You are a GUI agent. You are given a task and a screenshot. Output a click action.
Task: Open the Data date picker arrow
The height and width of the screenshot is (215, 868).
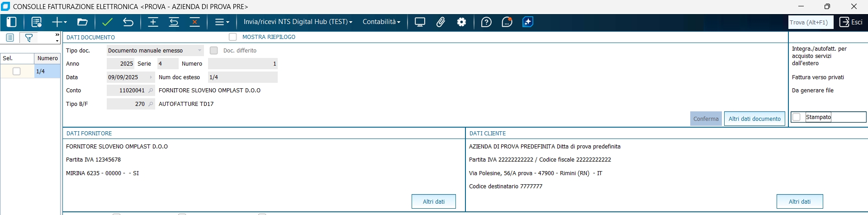(x=151, y=77)
